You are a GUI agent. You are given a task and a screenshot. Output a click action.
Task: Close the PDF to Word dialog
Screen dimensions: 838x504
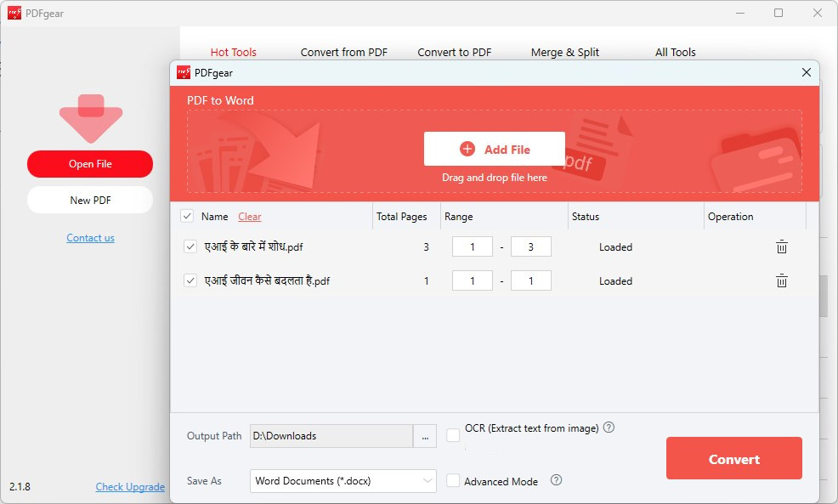pos(807,72)
